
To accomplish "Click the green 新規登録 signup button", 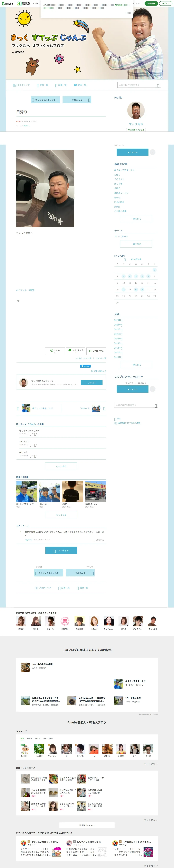I will coord(151,3).
